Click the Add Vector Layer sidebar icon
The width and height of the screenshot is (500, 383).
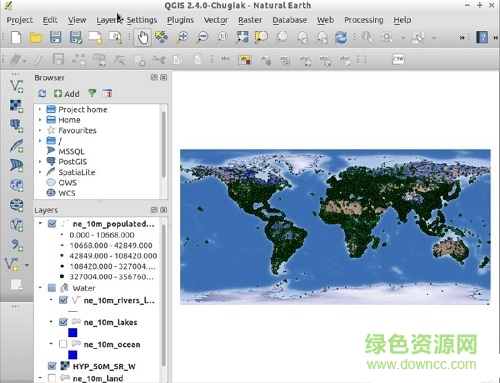click(x=16, y=86)
